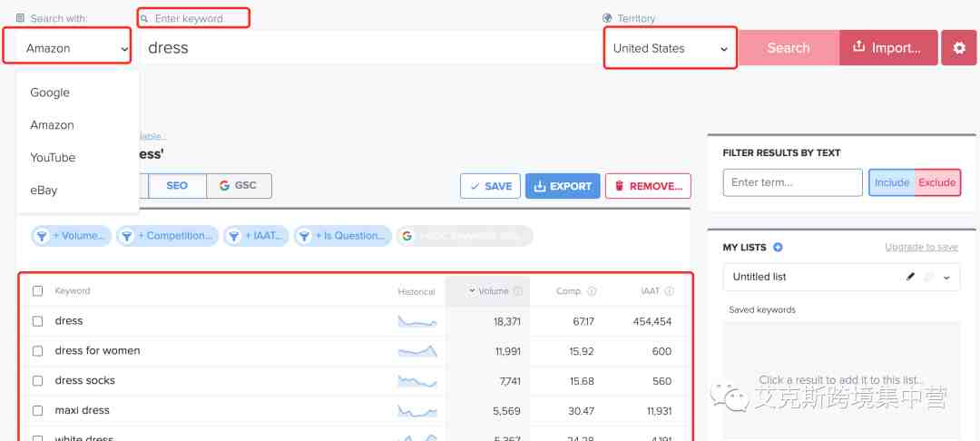Click the funnel icon on Is Question filter
Screen dimensions: 980x441
[x=304, y=236]
